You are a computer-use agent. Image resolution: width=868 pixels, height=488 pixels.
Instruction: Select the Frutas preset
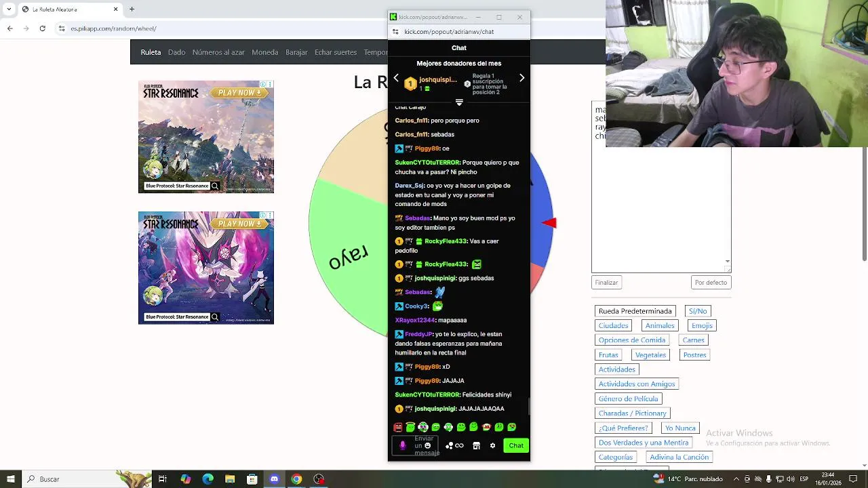coord(608,355)
